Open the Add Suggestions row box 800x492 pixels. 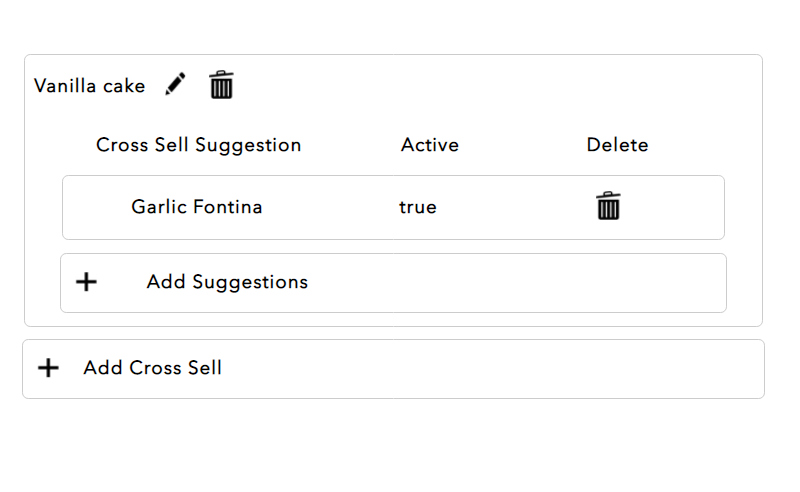pyautogui.click(x=393, y=283)
